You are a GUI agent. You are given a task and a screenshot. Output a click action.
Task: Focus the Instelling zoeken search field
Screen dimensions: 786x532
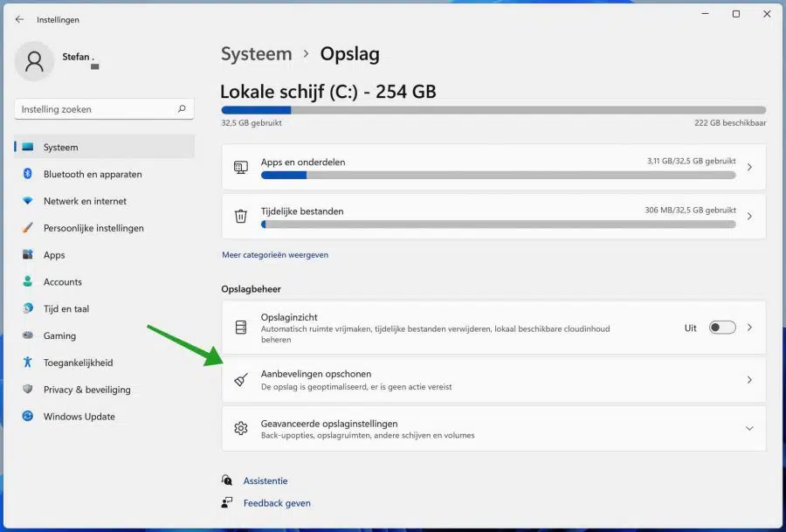click(104, 109)
